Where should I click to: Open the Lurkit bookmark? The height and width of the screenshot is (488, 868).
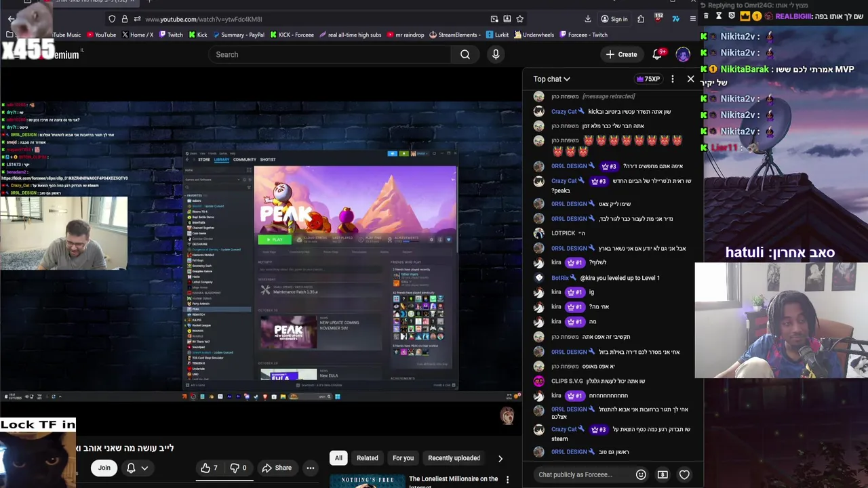[497, 35]
